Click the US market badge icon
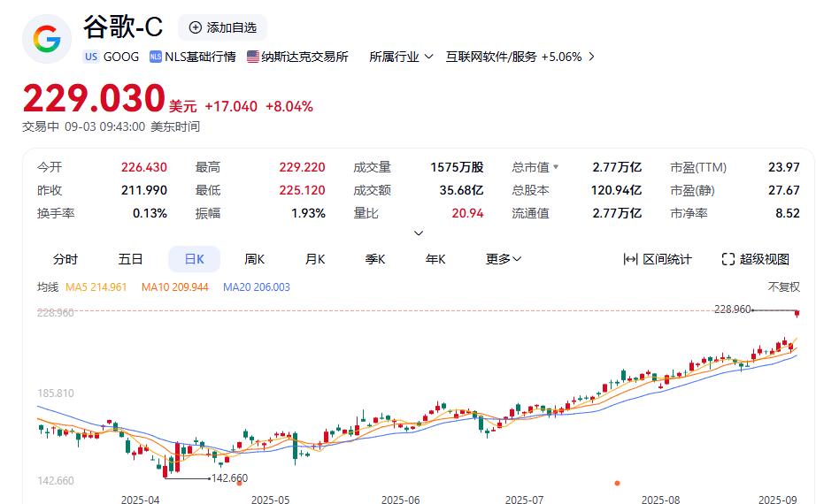Image resolution: width=816 pixels, height=504 pixels. [91, 57]
